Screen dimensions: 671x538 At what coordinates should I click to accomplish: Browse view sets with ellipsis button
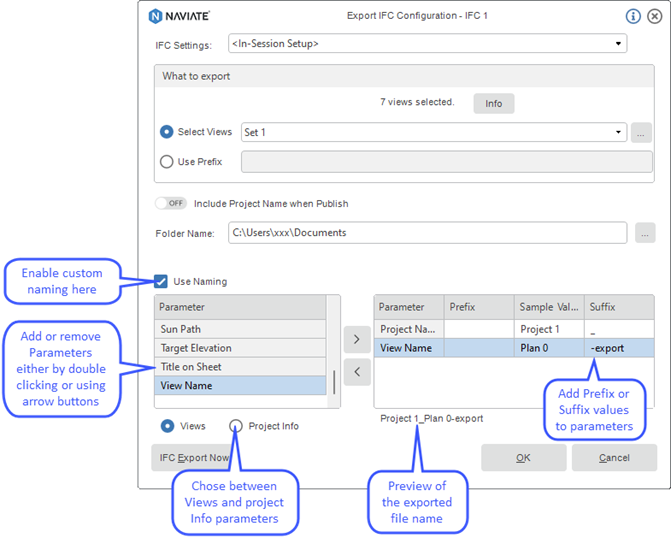coord(642,132)
